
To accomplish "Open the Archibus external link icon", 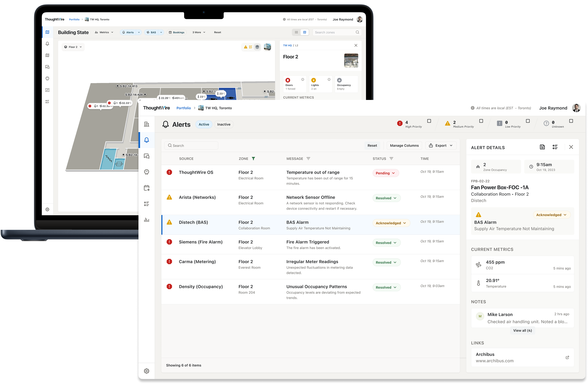I will 567,357.
